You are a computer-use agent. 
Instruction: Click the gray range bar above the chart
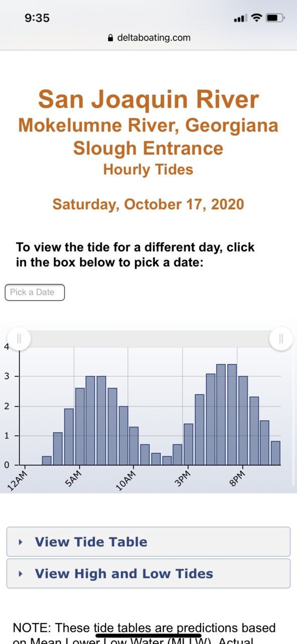pos(150,339)
